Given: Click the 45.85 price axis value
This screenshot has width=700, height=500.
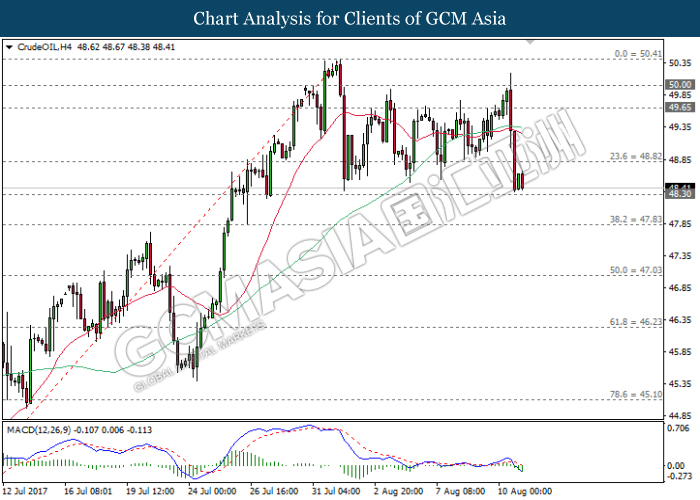Looking at the screenshot, I should pyautogui.click(x=680, y=352).
